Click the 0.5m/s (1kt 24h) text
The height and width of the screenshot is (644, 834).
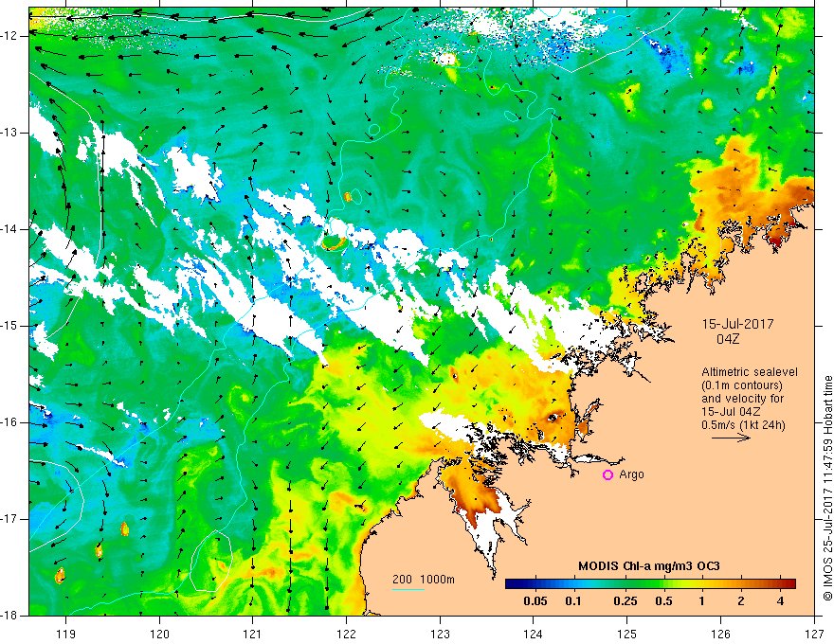coord(743,425)
